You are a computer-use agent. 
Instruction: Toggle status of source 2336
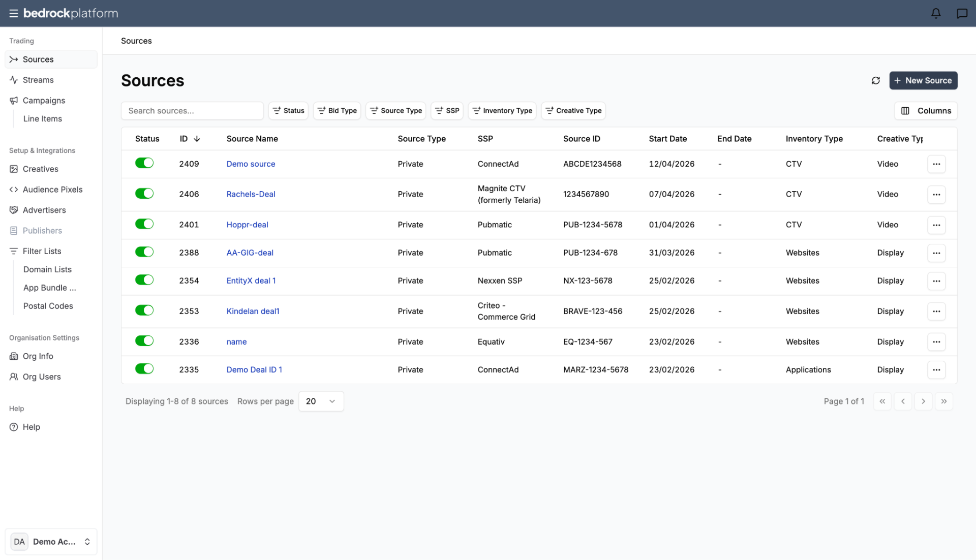pos(144,341)
